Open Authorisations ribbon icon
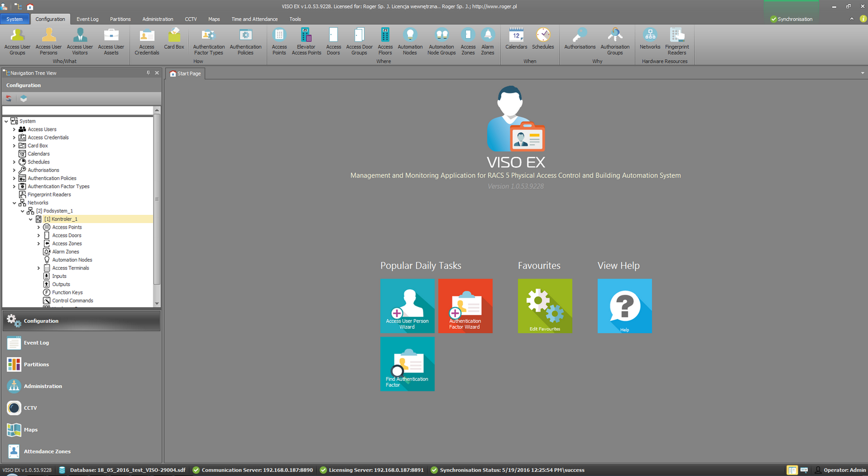 pyautogui.click(x=580, y=39)
